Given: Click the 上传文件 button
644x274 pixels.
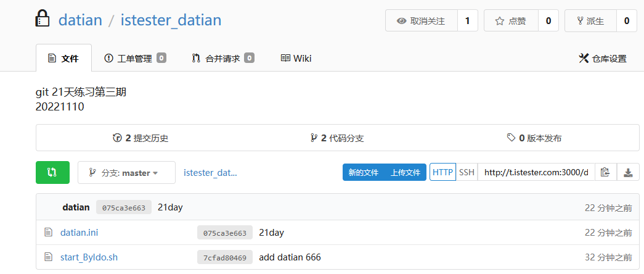Looking at the screenshot, I should tap(406, 172).
